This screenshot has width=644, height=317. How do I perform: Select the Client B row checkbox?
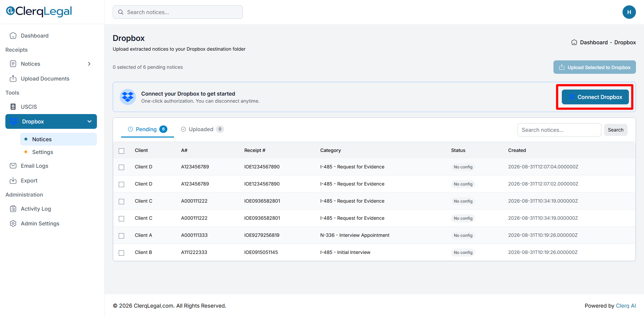tap(121, 253)
